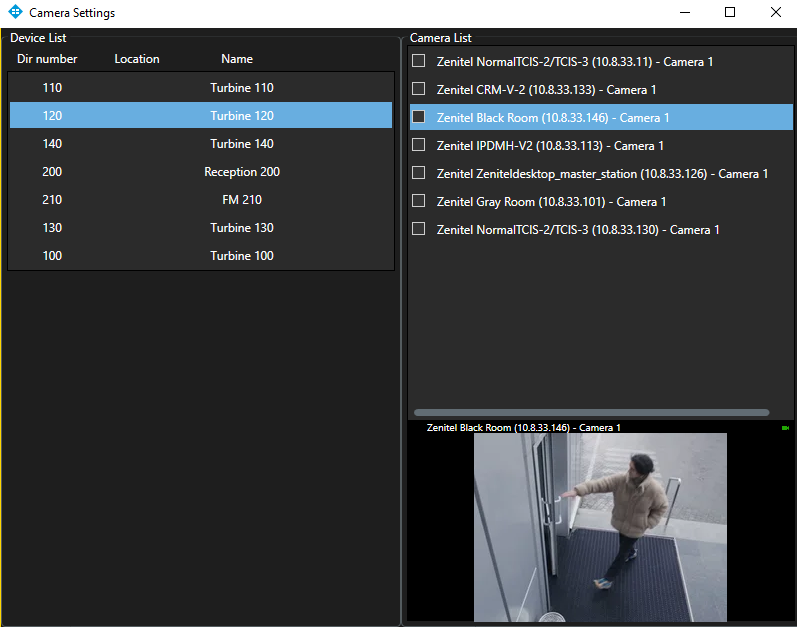The height and width of the screenshot is (627, 797).
Task: Sort by the Dir number column header
Action: coord(47,59)
